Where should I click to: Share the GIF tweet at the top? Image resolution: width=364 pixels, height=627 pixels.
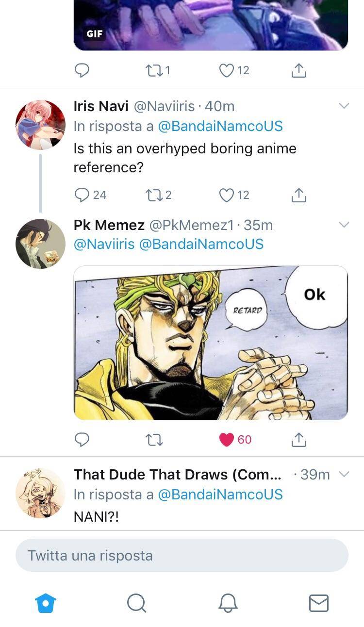299,70
